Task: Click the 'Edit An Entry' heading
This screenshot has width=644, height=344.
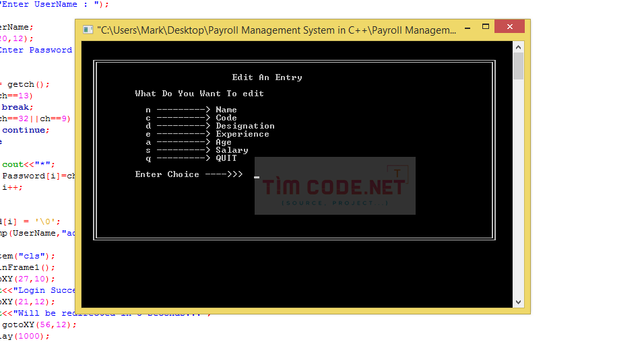Action: click(x=267, y=77)
